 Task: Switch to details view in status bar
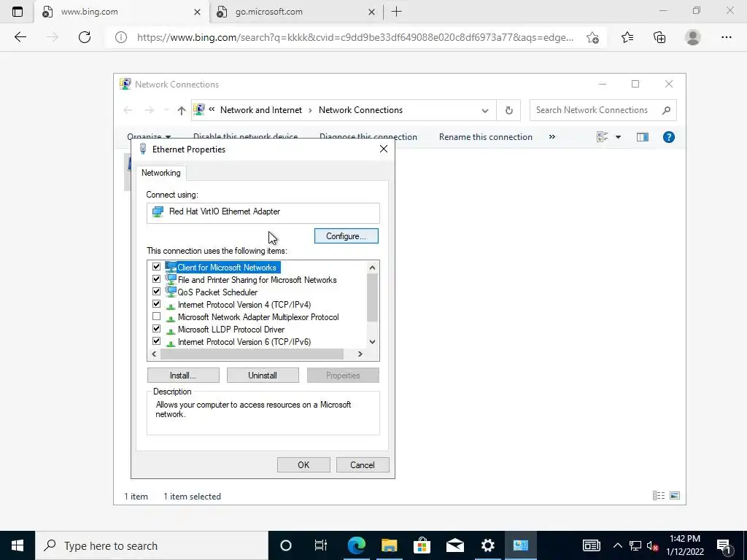pos(659,496)
